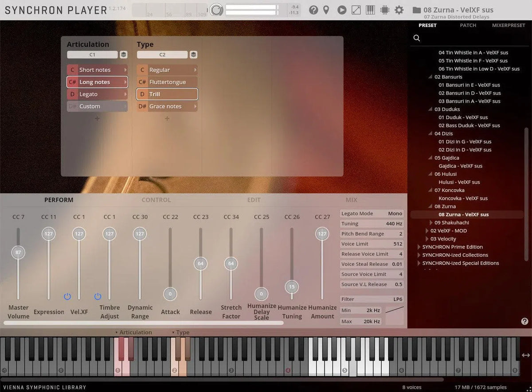Click the CPU chip icon in the toolbar

pos(385,10)
